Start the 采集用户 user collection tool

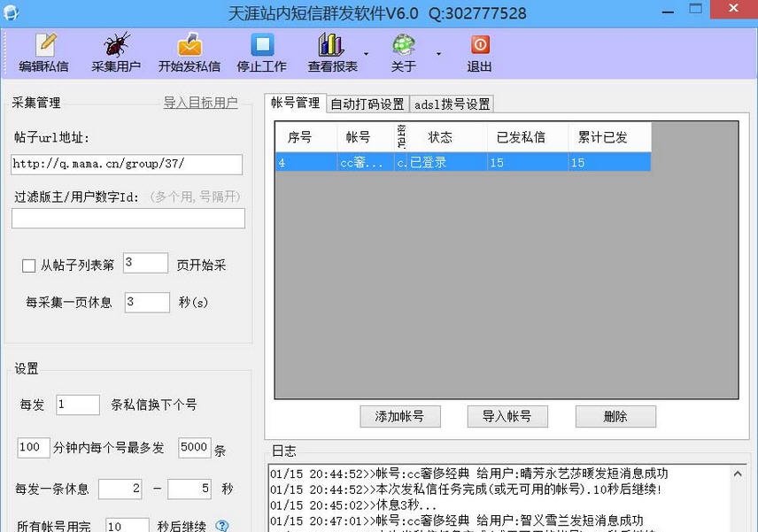(x=116, y=53)
